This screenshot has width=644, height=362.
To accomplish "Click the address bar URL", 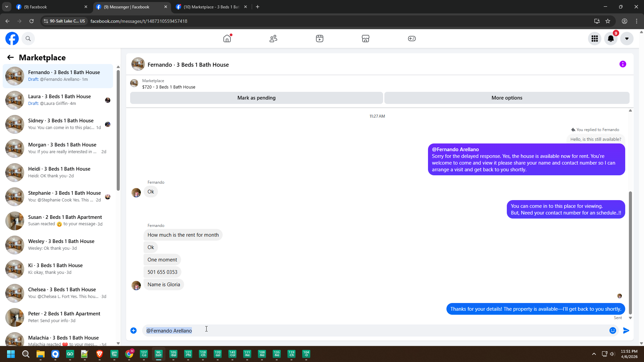I will coord(139,21).
